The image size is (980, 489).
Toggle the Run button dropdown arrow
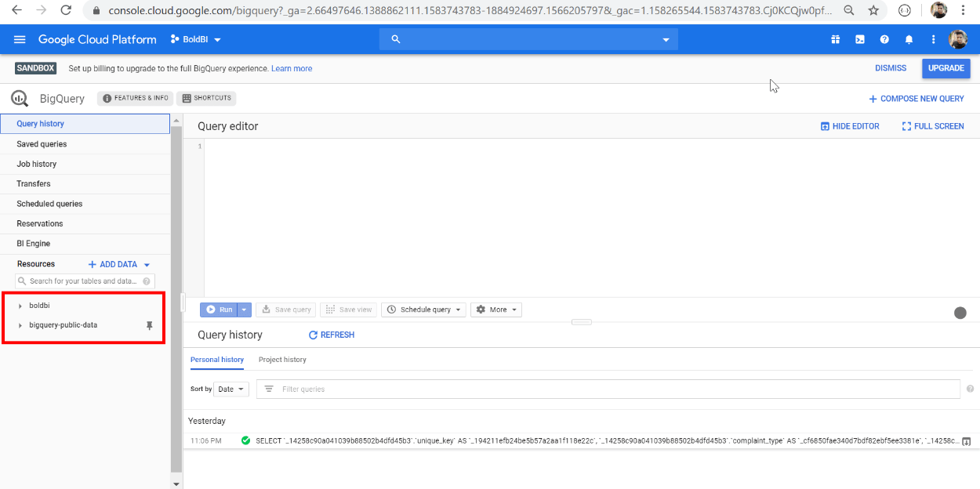click(x=243, y=310)
